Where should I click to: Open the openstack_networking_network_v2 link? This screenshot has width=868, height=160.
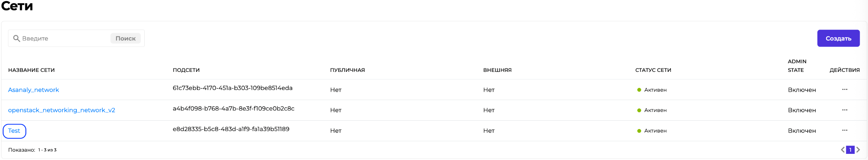(61, 110)
